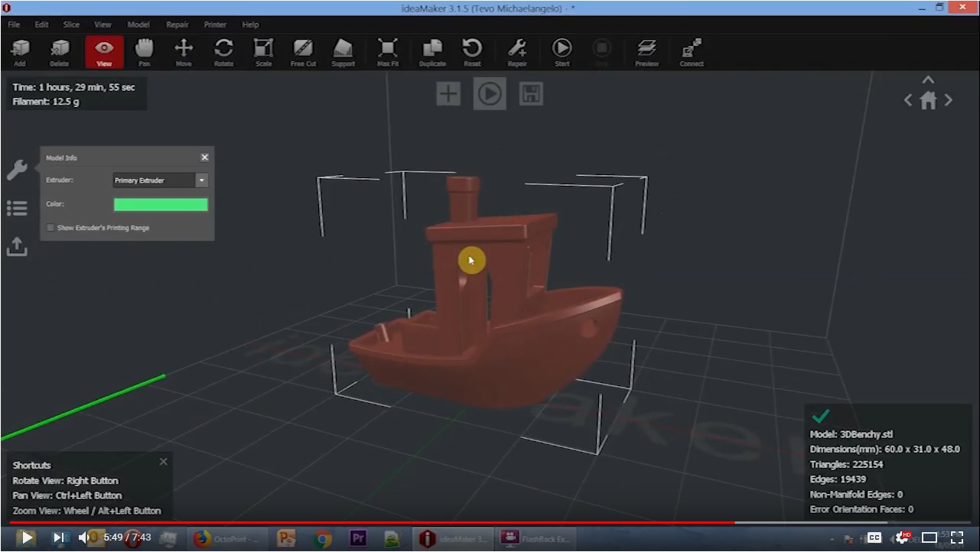Click the Add model toolbar icon
Screen dimensions: 980x552
click(x=20, y=52)
